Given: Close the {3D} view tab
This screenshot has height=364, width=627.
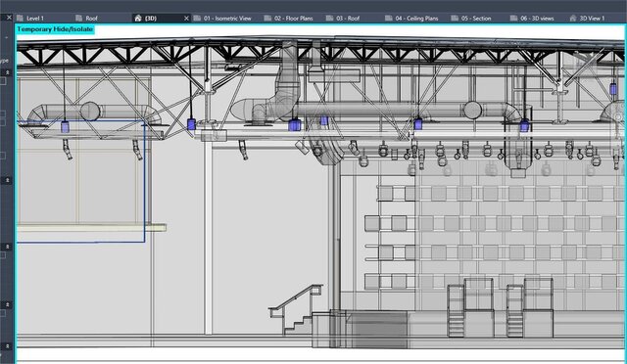Looking at the screenshot, I should click(186, 19).
